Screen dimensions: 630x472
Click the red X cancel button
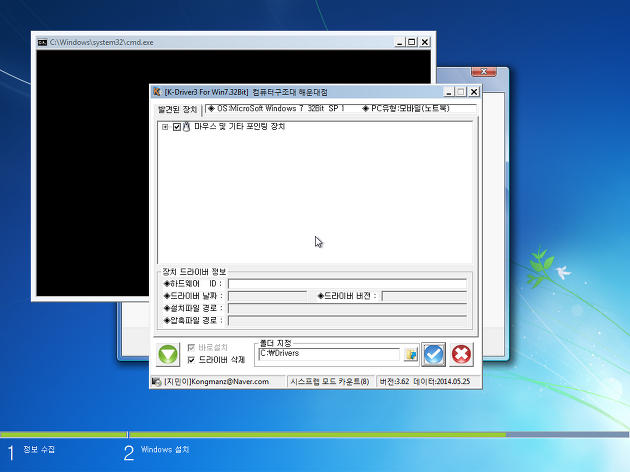pos(461,355)
